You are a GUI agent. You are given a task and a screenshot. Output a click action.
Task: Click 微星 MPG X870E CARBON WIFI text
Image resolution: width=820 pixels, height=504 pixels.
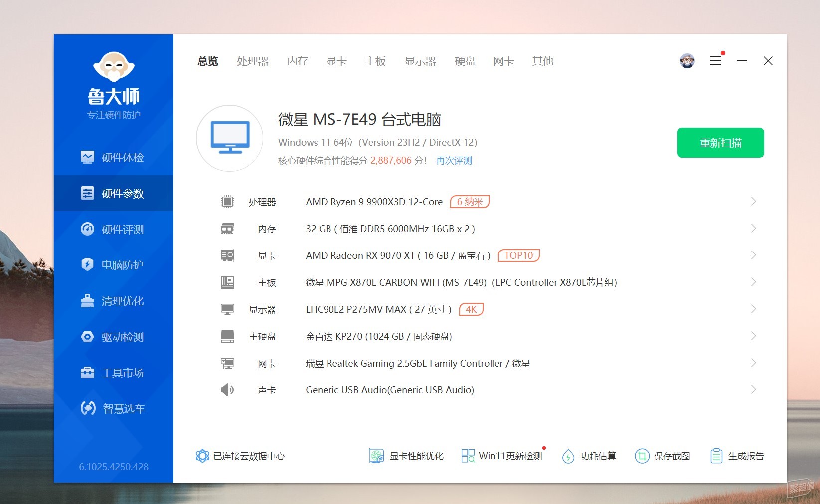pos(461,282)
